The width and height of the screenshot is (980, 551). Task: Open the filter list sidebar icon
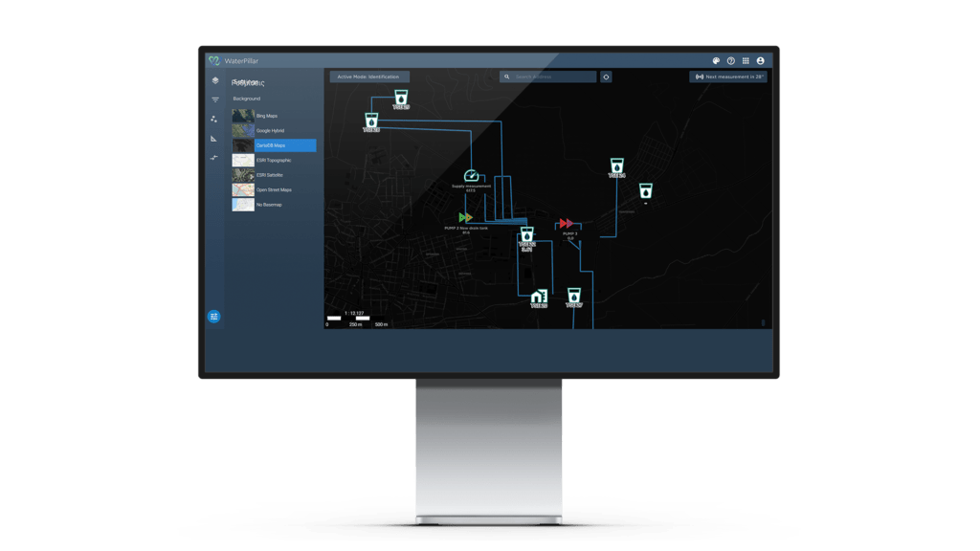tap(214, 99)
